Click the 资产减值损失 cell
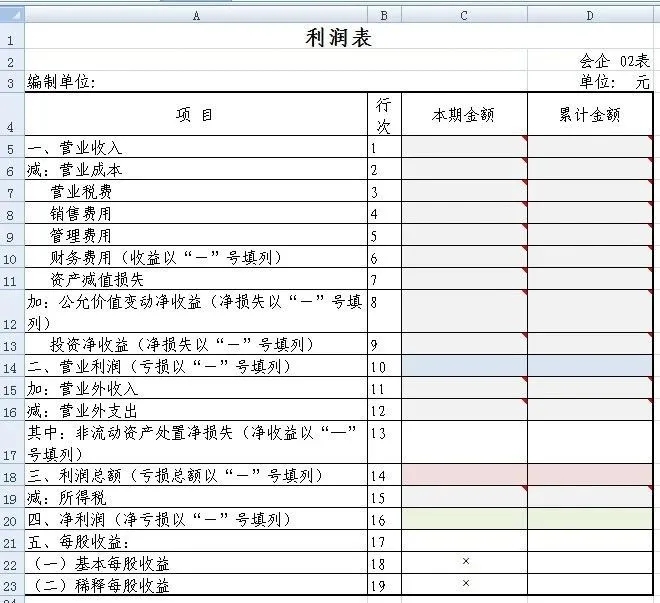Screen dimensions: 660x603 [196, 279]
